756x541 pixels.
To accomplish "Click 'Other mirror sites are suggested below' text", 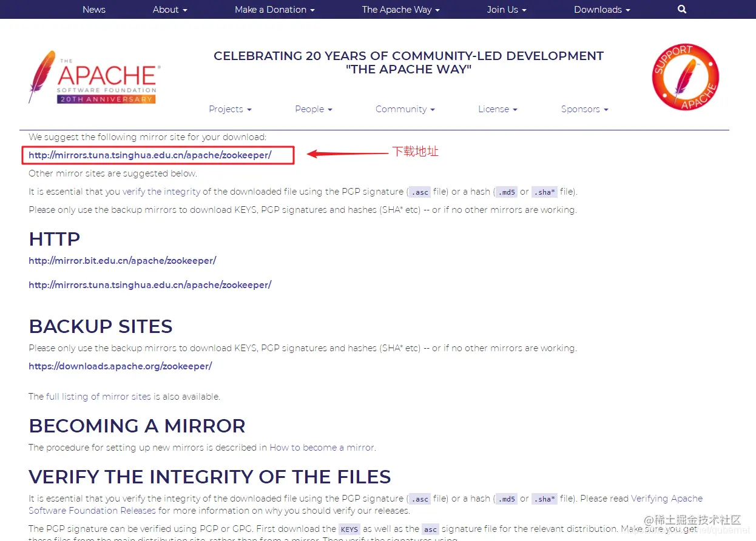I will (x=113, y=173).
